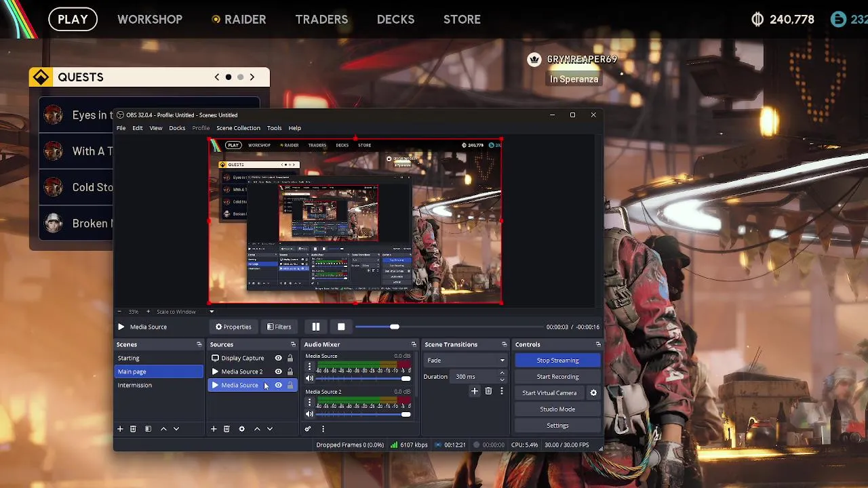
Task: Move selected source up in Sources list
Action: point(257,429)
